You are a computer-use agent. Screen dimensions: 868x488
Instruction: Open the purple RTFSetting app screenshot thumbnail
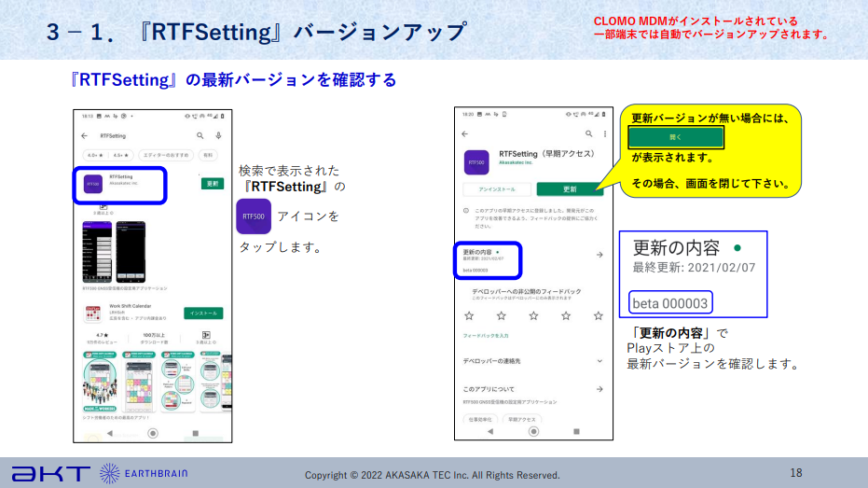click(97, 252)
